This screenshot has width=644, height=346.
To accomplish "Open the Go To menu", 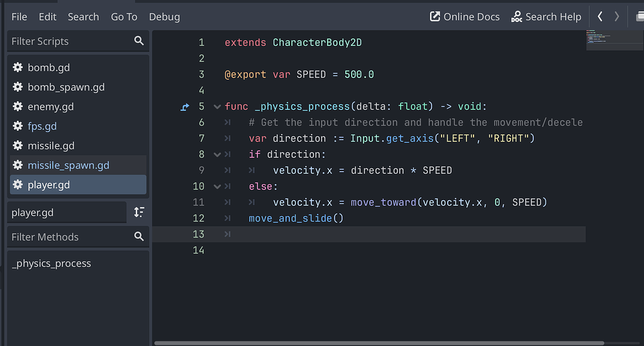I will coord(124,17).
